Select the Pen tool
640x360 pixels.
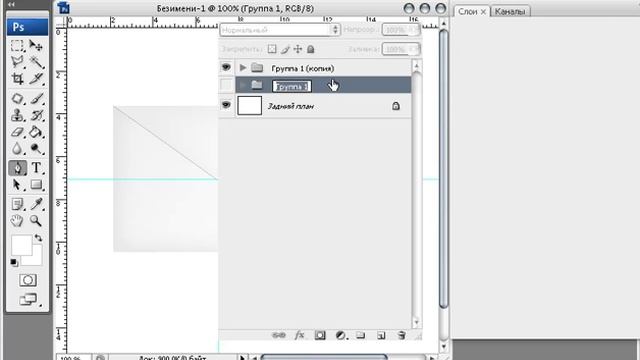[x=17, y=168]
